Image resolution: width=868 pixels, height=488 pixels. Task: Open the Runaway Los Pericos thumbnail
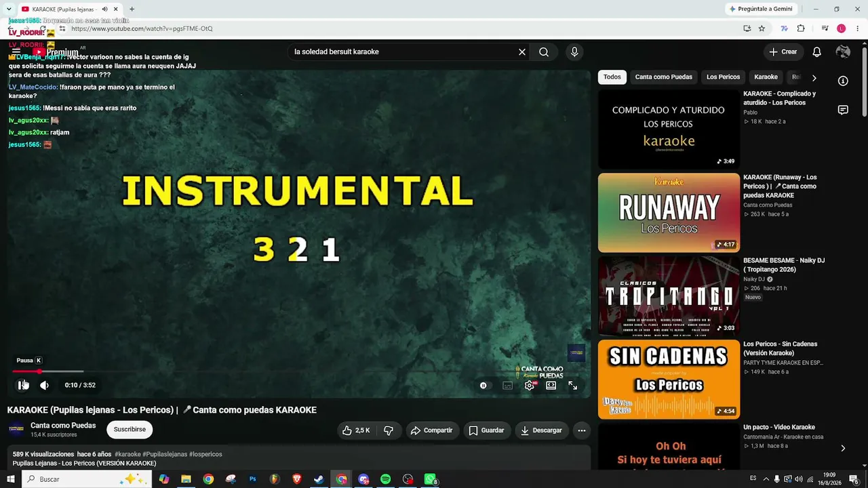point(669,213)
